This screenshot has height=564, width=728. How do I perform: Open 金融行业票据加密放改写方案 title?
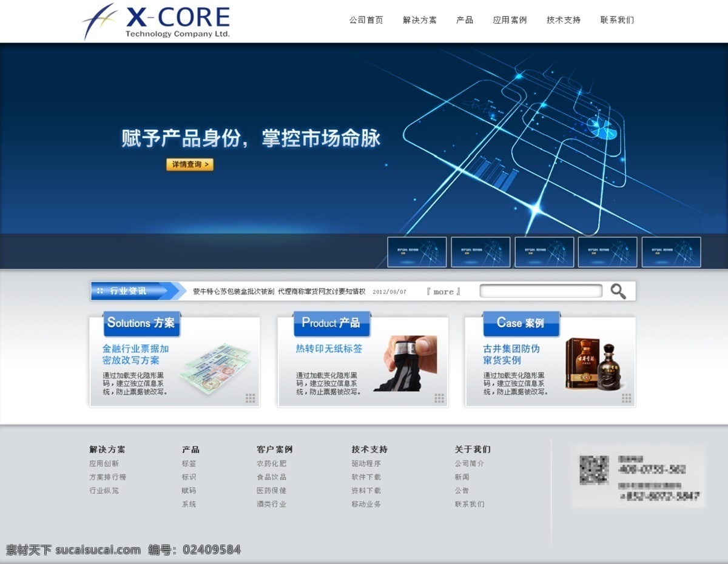coord(135,354)
